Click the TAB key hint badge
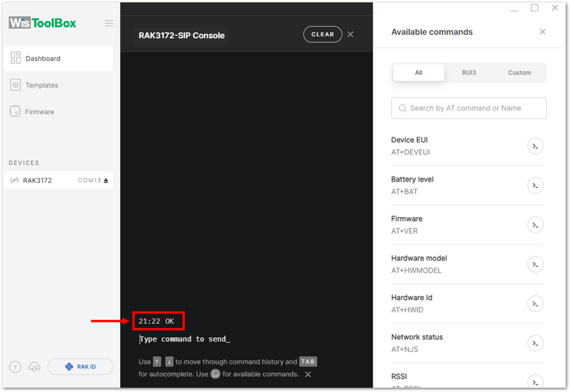Image resolution: width=570 pixels, height=392 pixels. coord(308,362)
